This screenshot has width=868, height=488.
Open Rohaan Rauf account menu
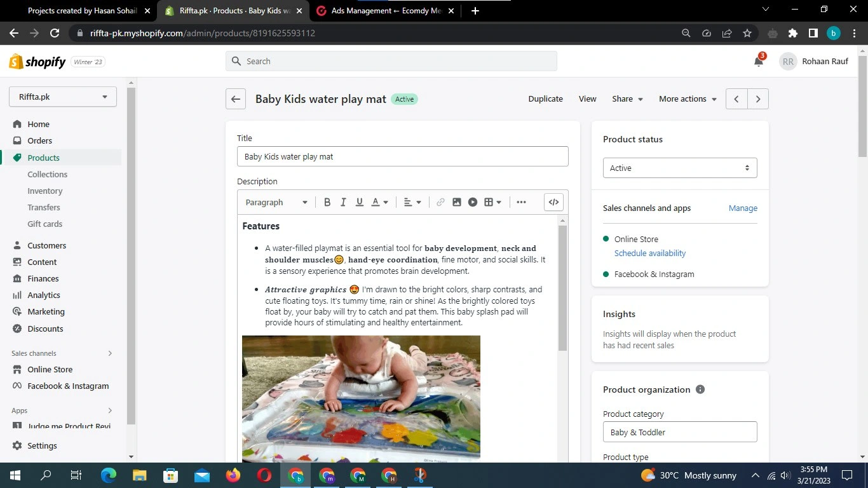(814, 61)
